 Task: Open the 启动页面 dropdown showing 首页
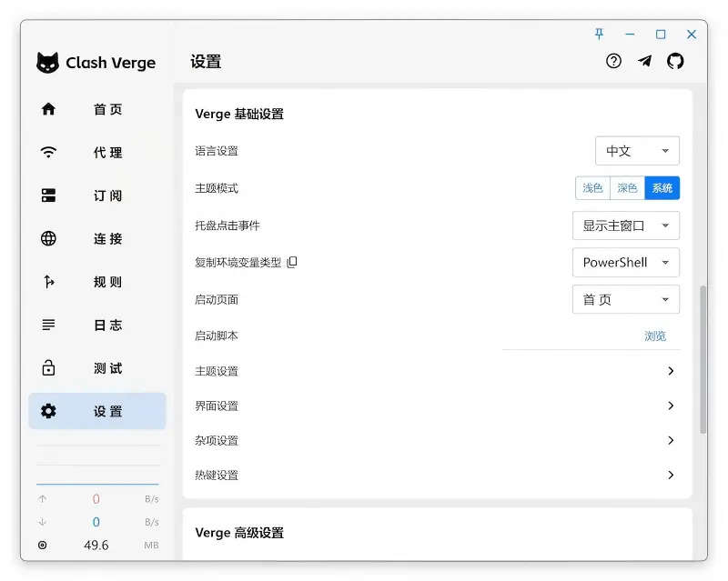point(626,299)
